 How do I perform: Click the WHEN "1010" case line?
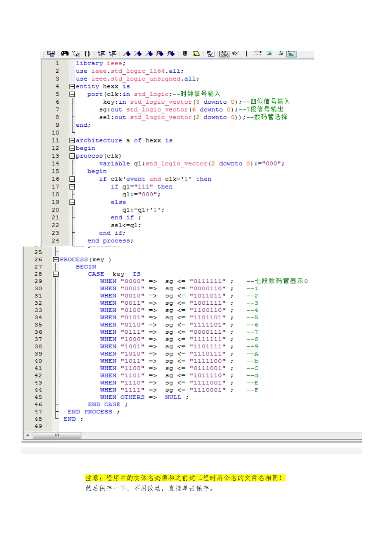coord(166,354)
